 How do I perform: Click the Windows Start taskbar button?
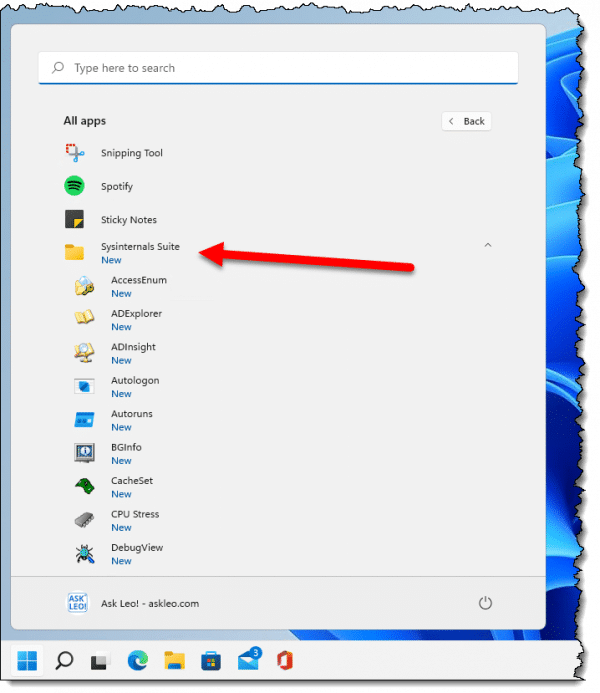pyautogui.click(x=27, y=661)
